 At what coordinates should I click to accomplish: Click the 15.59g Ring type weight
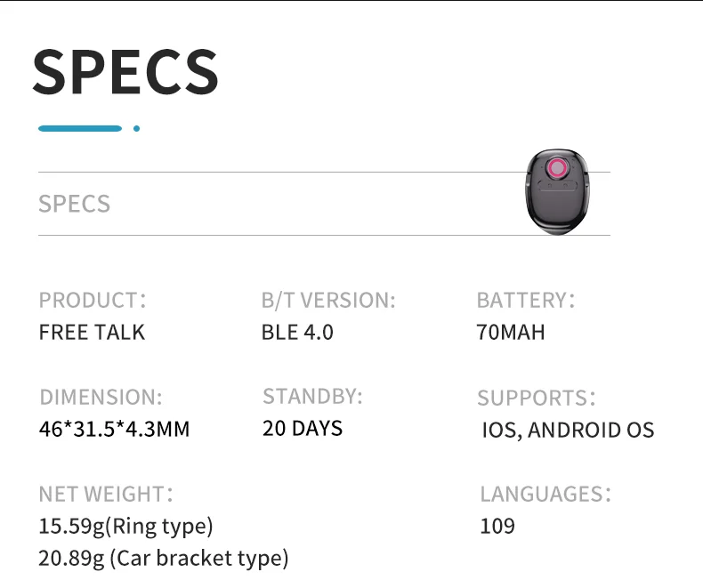tap(125, 527)
